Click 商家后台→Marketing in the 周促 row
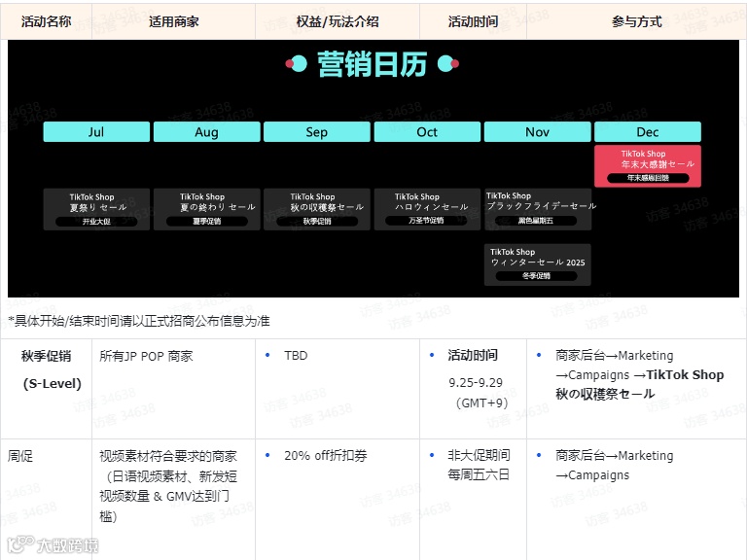The width and height of the screenshot is (747, 560). (614, 456)
